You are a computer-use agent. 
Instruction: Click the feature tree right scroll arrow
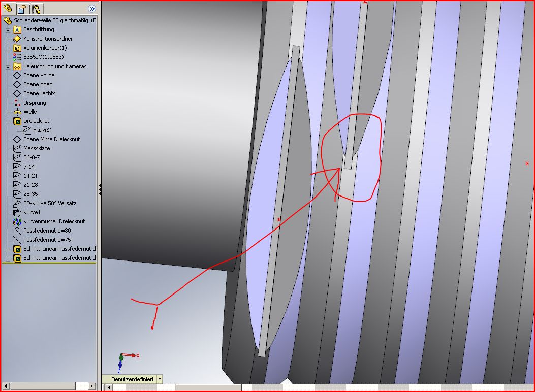(x=91, y=386)
